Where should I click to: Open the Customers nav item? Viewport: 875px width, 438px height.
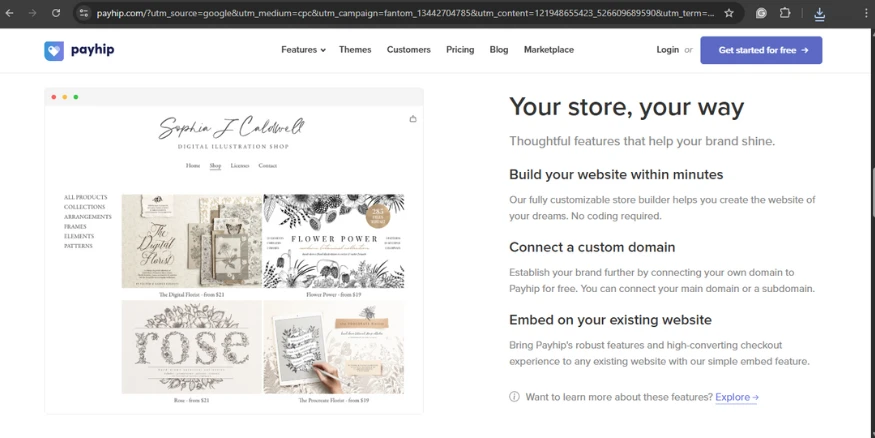point(408,50)
